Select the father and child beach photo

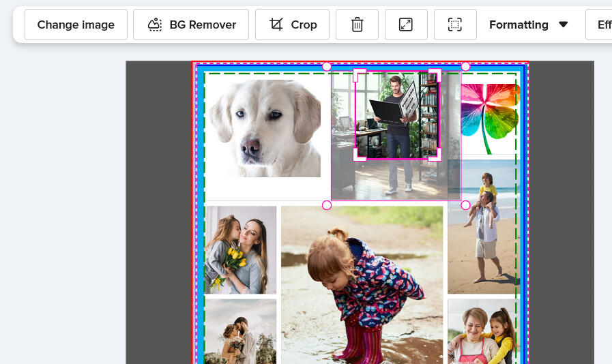tap(483, 226)
